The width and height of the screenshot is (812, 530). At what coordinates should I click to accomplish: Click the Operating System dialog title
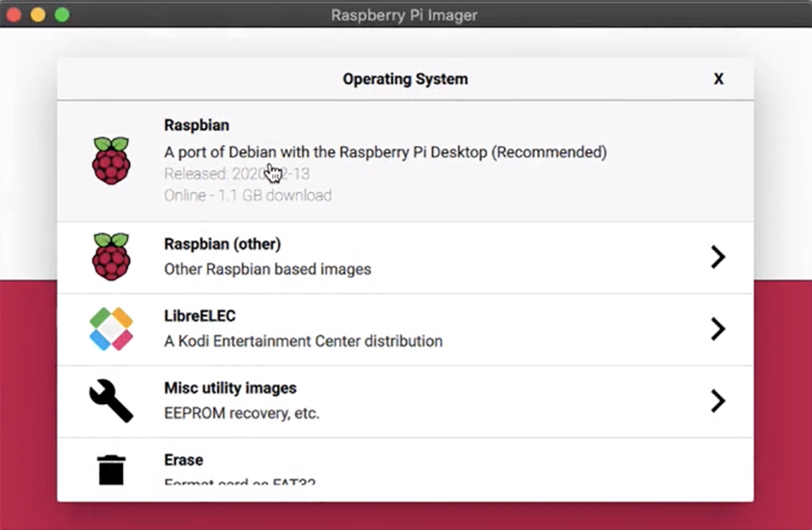pos(405,79)
